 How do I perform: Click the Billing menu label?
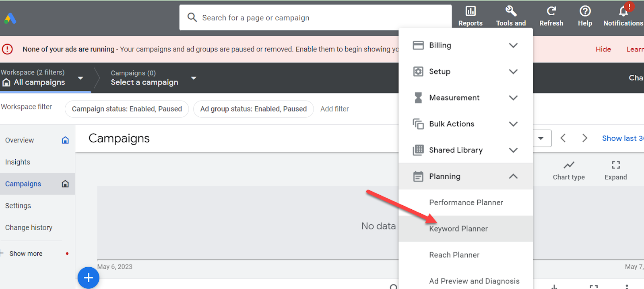(440, 45)
